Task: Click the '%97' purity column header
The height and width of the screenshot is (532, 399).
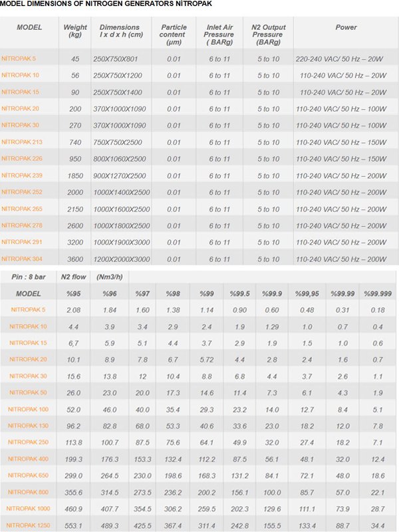Action: click(142, 293)
